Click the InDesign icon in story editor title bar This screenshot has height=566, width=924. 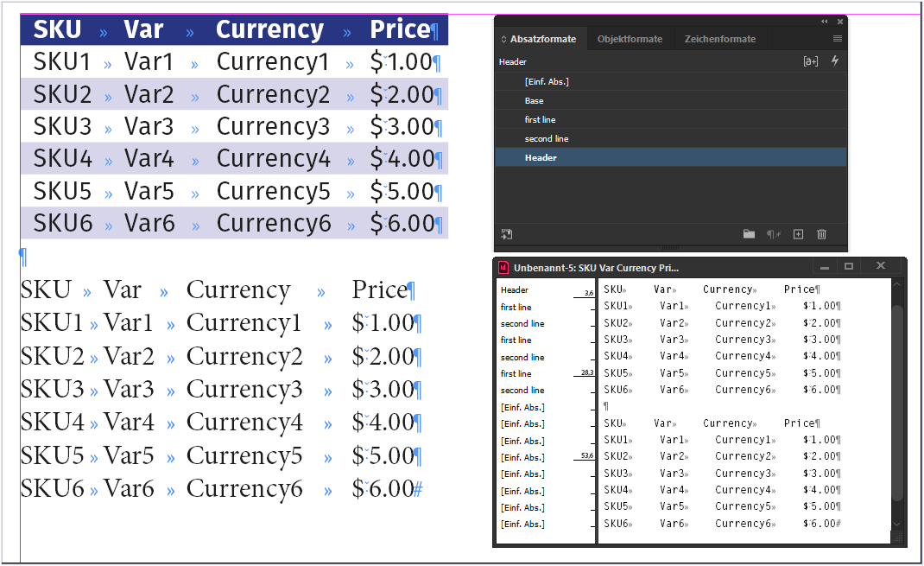pos(503,267)
